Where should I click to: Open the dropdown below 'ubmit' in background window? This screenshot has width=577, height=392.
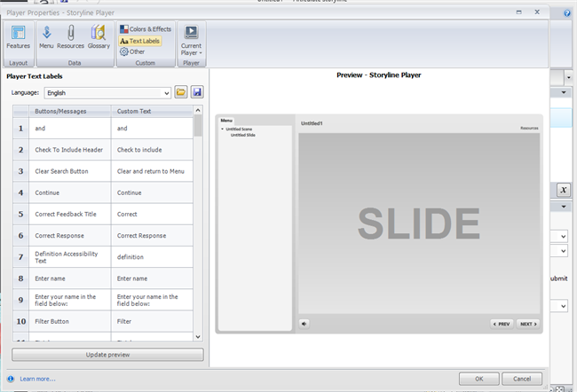pyautogui.click(x=564, y=306)
